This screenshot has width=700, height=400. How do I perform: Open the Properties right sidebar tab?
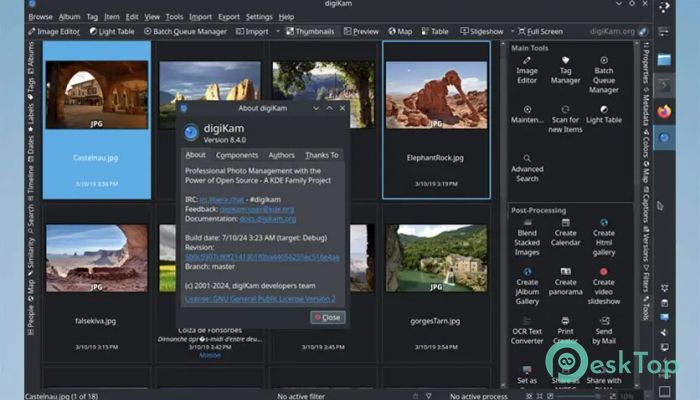tap(646, 62)
